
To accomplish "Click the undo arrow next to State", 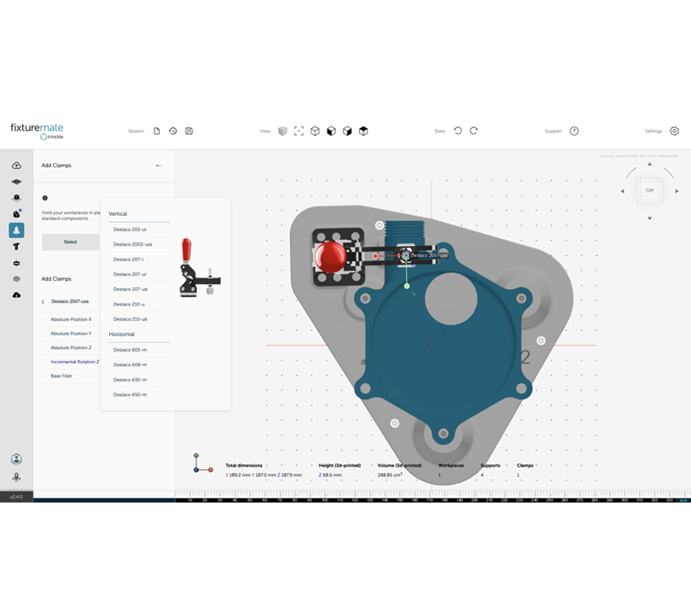I will pos(458,131).
